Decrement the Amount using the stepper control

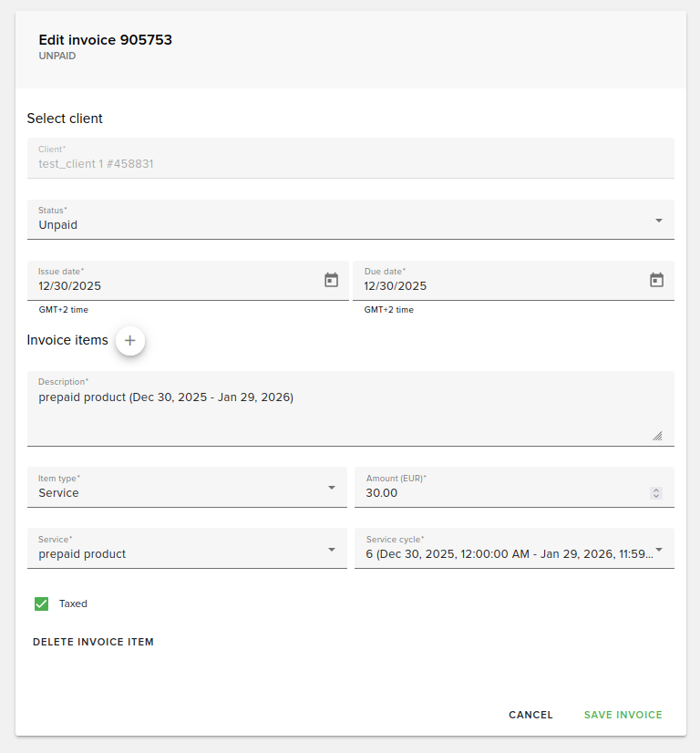click(x=656, y=496)
